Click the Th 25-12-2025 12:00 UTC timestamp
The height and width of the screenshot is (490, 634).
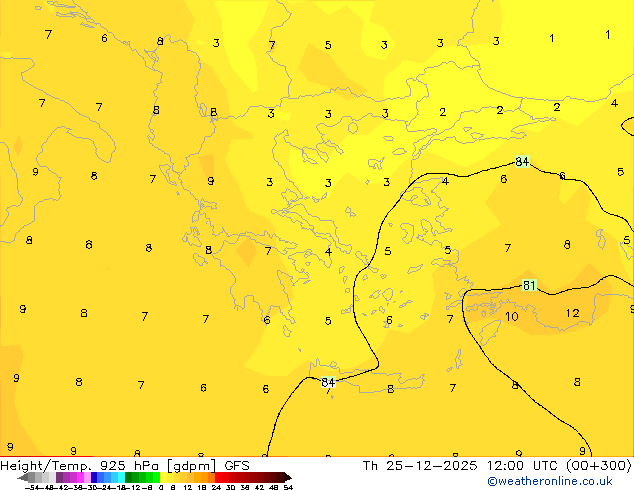462,466
